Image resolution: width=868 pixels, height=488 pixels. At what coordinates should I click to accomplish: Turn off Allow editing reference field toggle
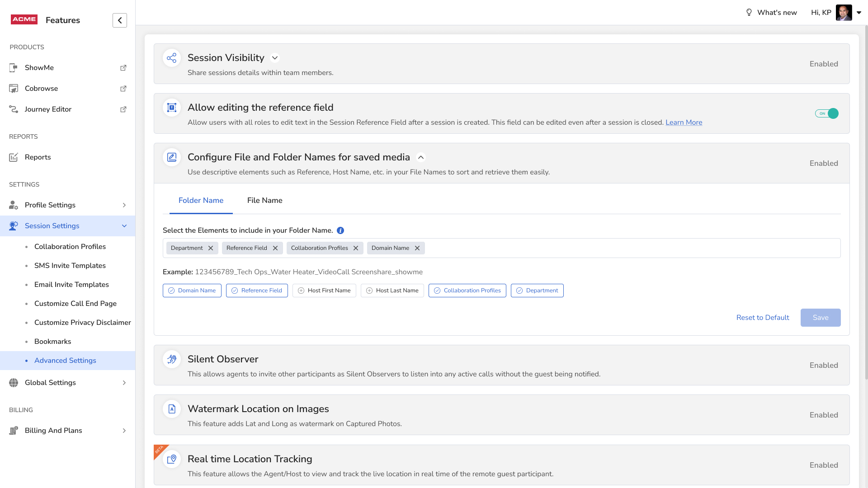[826, 113]
